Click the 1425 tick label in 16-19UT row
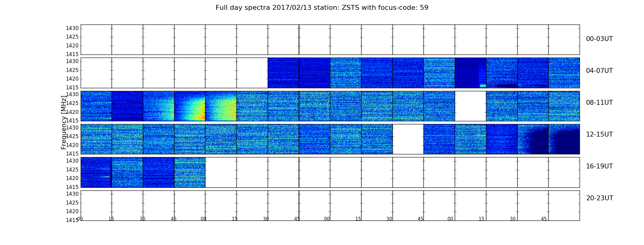 72,170
